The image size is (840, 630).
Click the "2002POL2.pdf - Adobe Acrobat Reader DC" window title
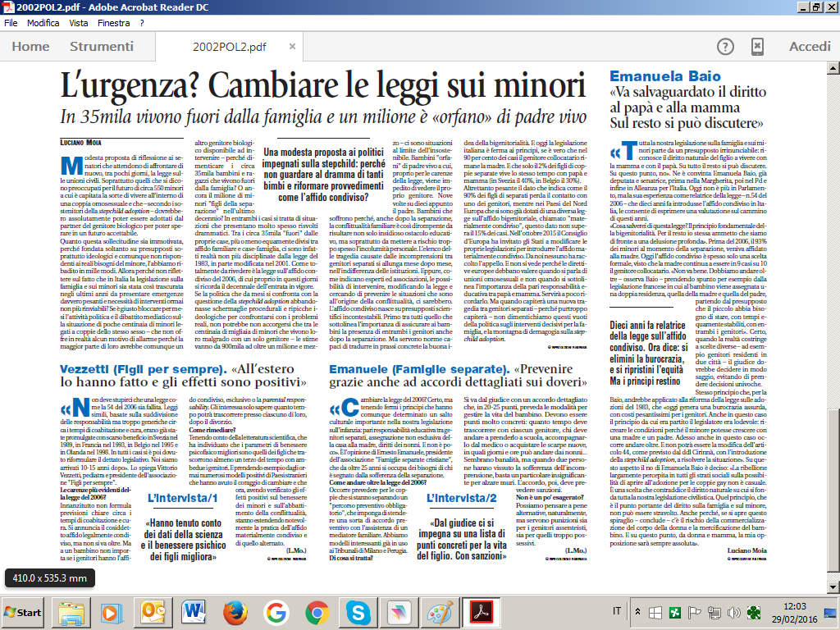(112, 7)
